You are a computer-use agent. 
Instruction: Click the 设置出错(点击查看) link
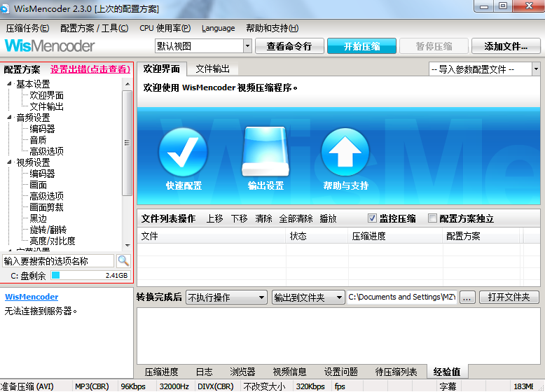90,69
